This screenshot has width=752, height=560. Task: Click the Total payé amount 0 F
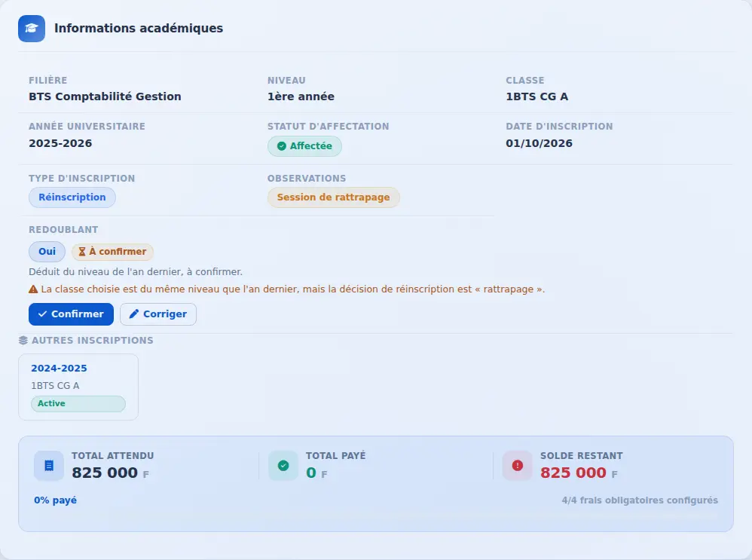pos(316,473)
